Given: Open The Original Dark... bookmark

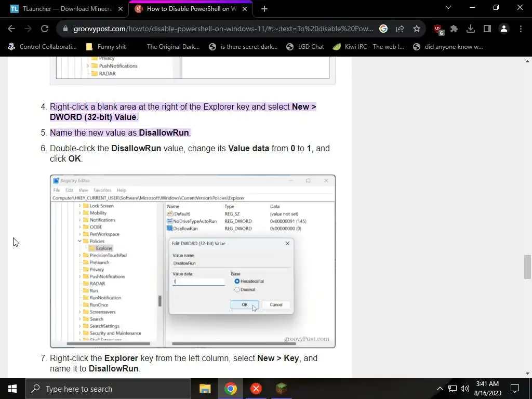Looking at the screenshot, I should click(x=173, y=47).
